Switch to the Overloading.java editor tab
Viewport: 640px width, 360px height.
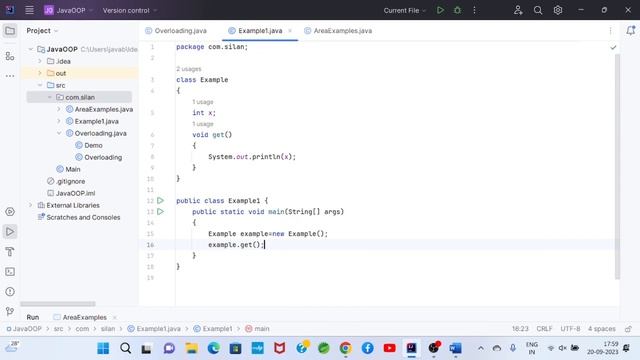[x=176, y=31]
